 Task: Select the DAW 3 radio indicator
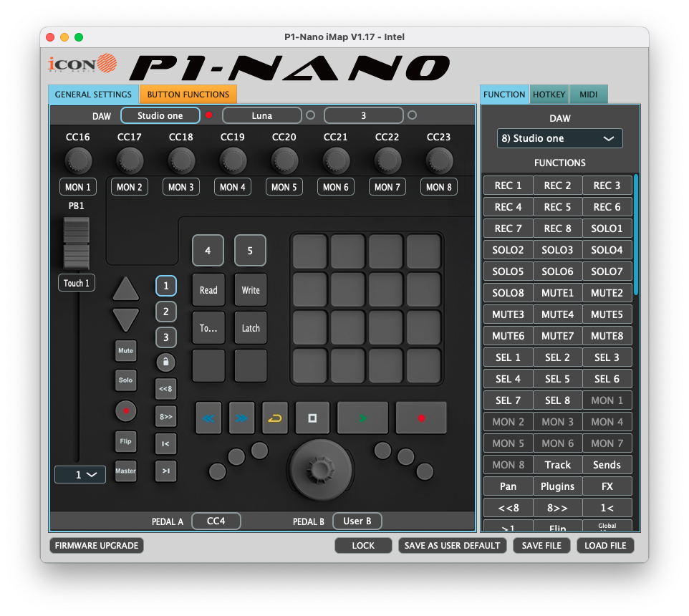[412, 115]
